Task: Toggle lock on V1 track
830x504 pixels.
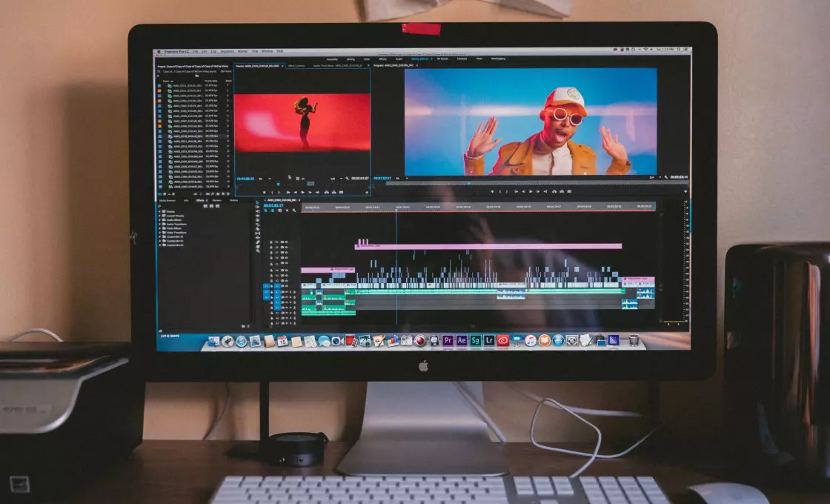Action: [271, 286]
